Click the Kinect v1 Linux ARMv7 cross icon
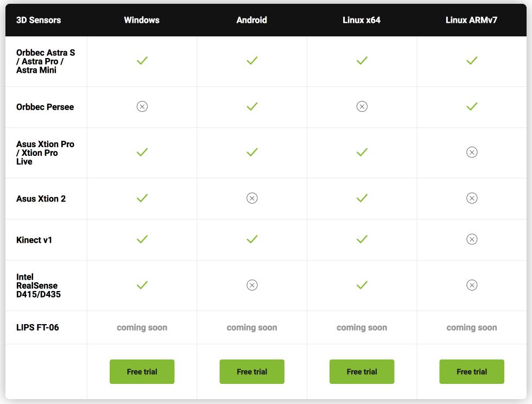The width and height of the screenshot is (532, 404). (x=472, y=239)
